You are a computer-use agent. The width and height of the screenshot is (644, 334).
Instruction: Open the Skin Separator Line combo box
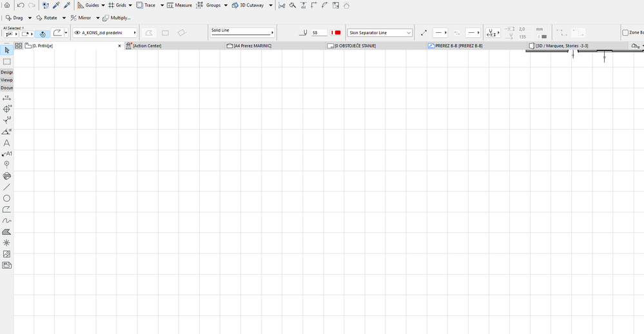click(x=380, y=33)
